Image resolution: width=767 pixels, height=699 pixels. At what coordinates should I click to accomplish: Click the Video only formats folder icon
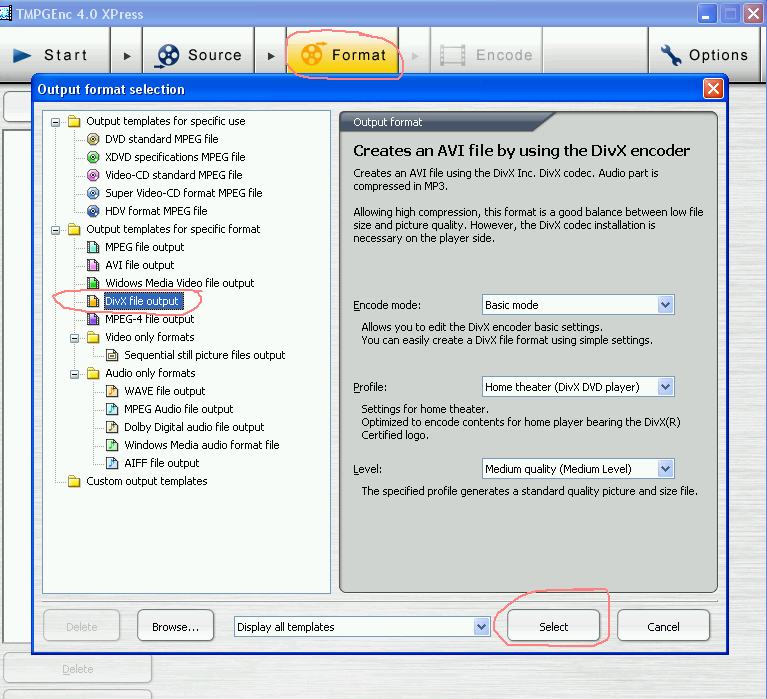click(x=93, y=337)
